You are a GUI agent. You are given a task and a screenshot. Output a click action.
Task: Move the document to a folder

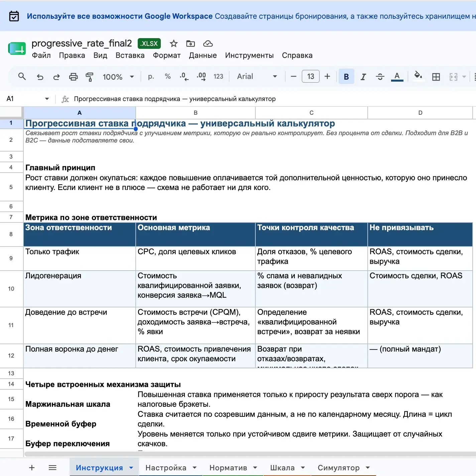point(191,43)
